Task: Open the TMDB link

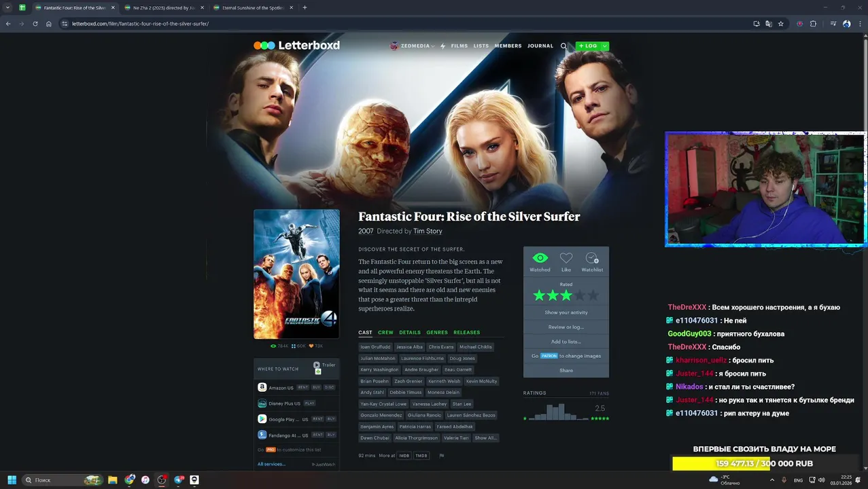Action: coord(421,456)
